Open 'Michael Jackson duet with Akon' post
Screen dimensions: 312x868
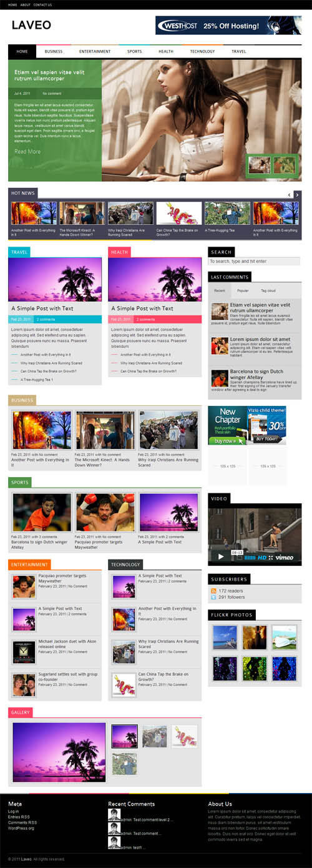point(67,644)
